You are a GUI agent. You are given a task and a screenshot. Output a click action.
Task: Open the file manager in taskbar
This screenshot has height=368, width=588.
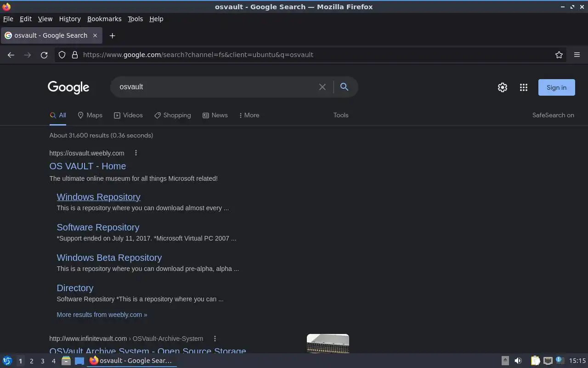pyautogui.click(x=66, y=361)
